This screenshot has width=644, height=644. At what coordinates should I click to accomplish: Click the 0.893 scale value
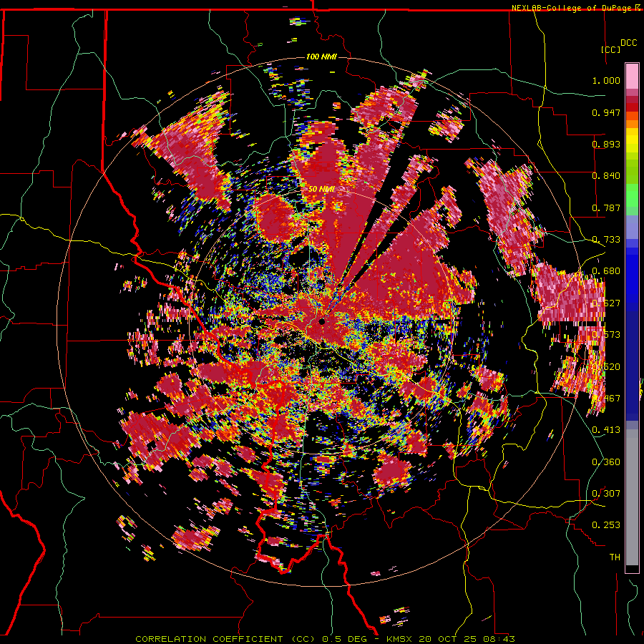tap(606, 144)
